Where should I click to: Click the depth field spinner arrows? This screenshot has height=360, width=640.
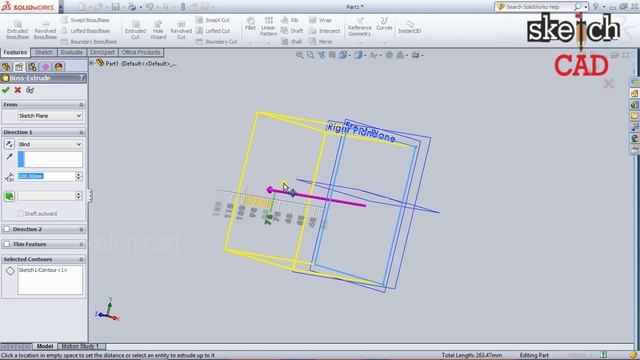(x=79, y=176)
